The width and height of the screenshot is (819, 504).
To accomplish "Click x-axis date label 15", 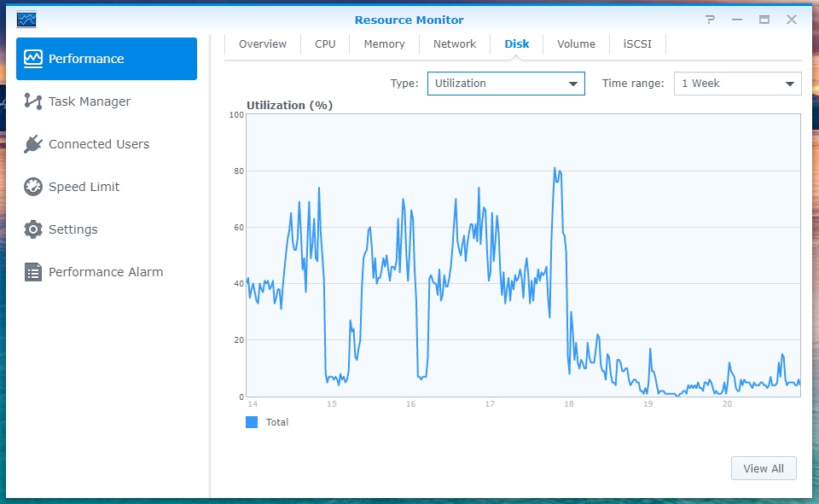I will (332, 403).
